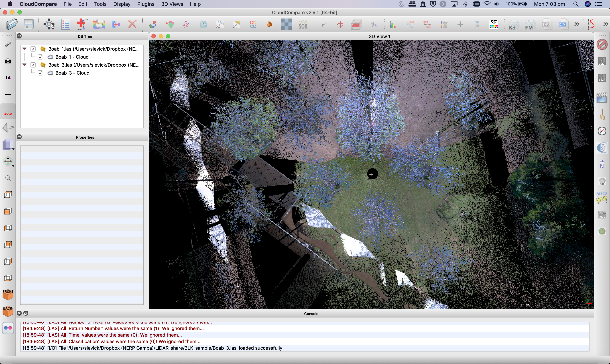This screenshot has height=364, width=610.
Task: Activate the point picking tool
Action: (x=49, y=24)
